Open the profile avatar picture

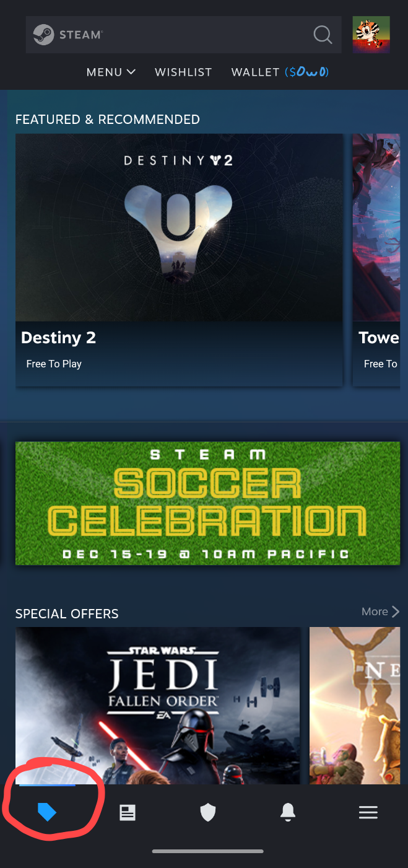[371, 35]
